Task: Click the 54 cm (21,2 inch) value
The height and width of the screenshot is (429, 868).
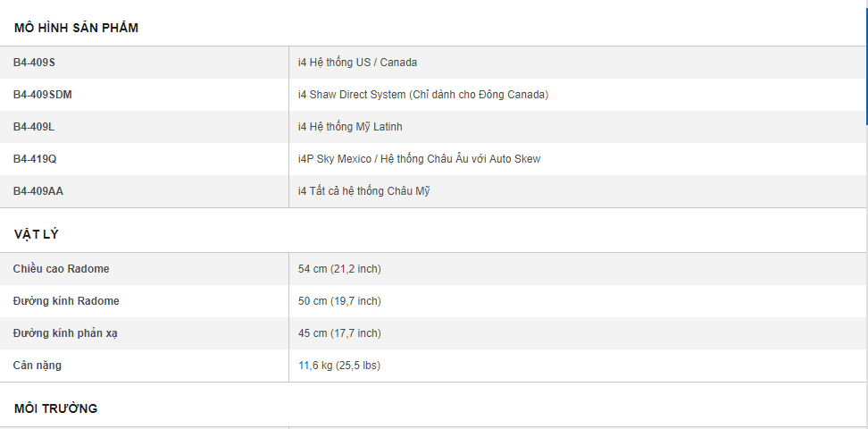Action: click(339, 269)
